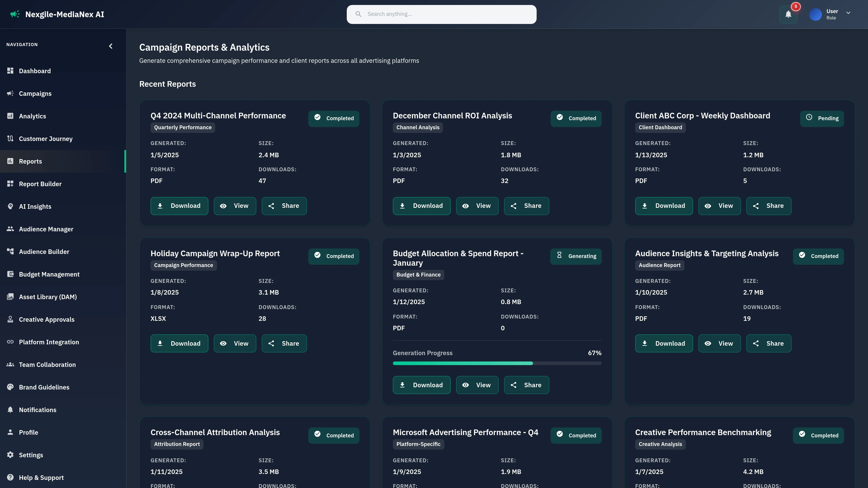Open the Dashboard from the sidebar
Screen dimensions: 868x488
(35, 71)
